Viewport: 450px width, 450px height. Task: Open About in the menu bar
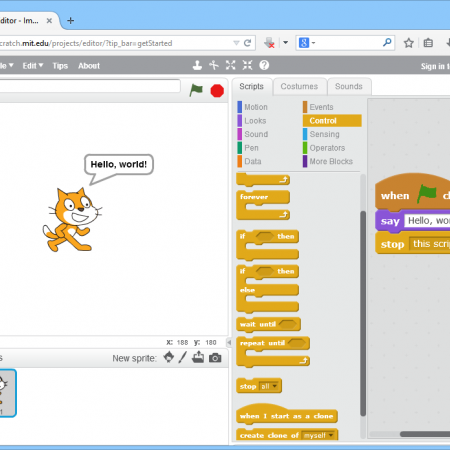(89, 66)
